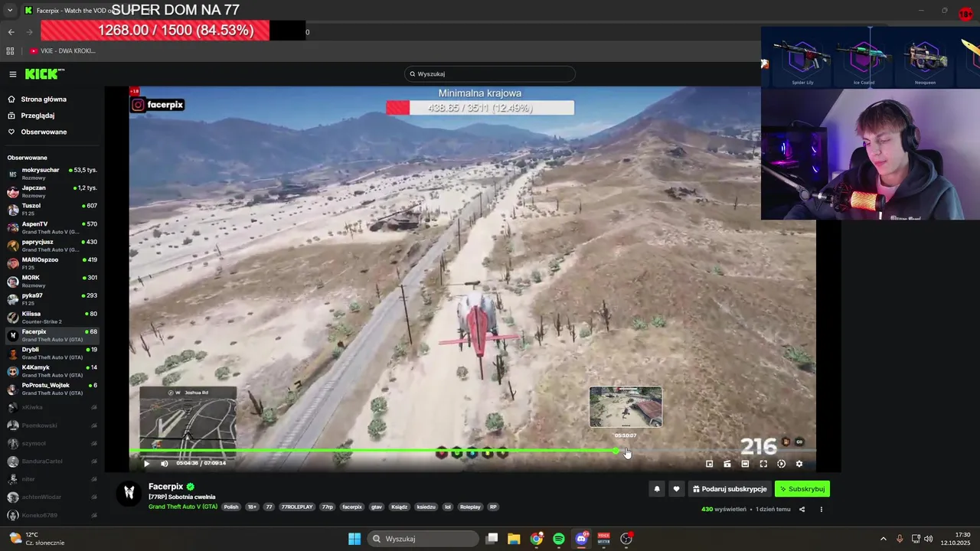Open offline xKiwka channel
The width and height of the screenshot is (980, 551).
tap(52, 407)
